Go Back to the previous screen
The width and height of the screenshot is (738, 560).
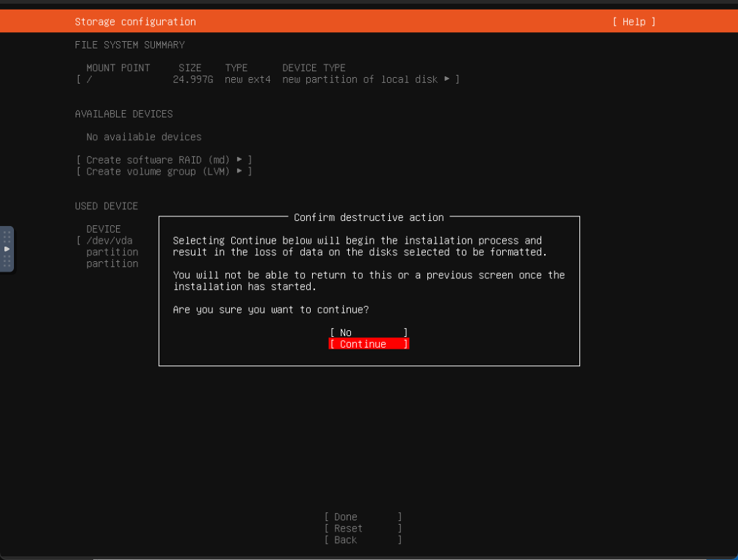(x=363, y=540)
